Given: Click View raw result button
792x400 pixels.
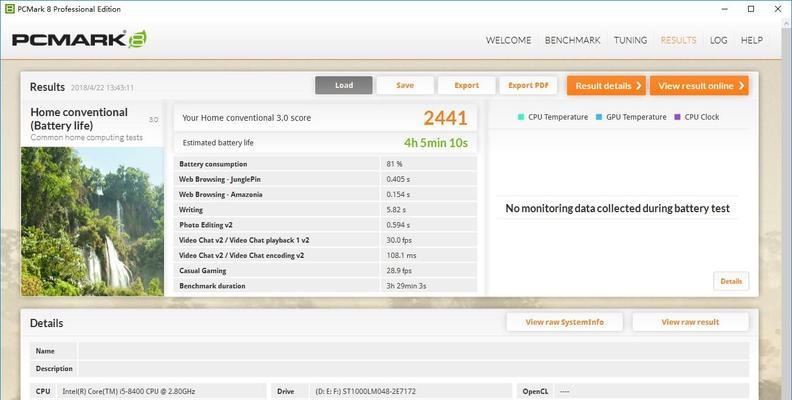Looking at the screenshot, I should pos(690,322).
